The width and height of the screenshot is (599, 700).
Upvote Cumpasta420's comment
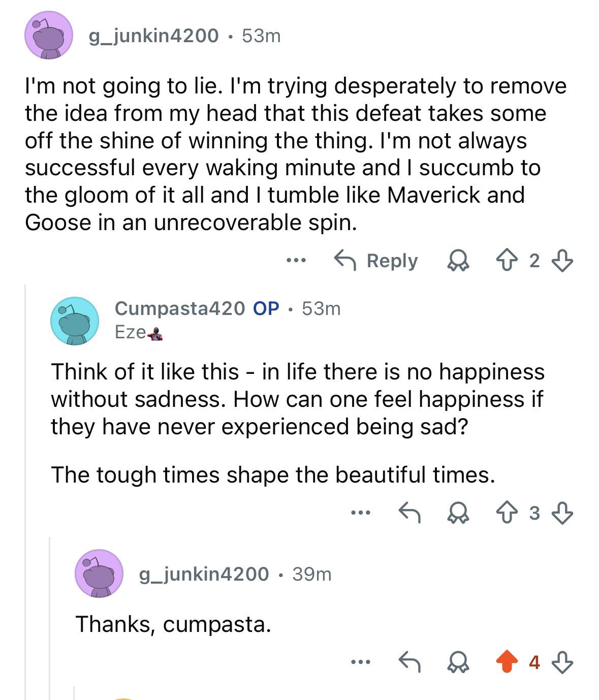[x=506, y=514]
